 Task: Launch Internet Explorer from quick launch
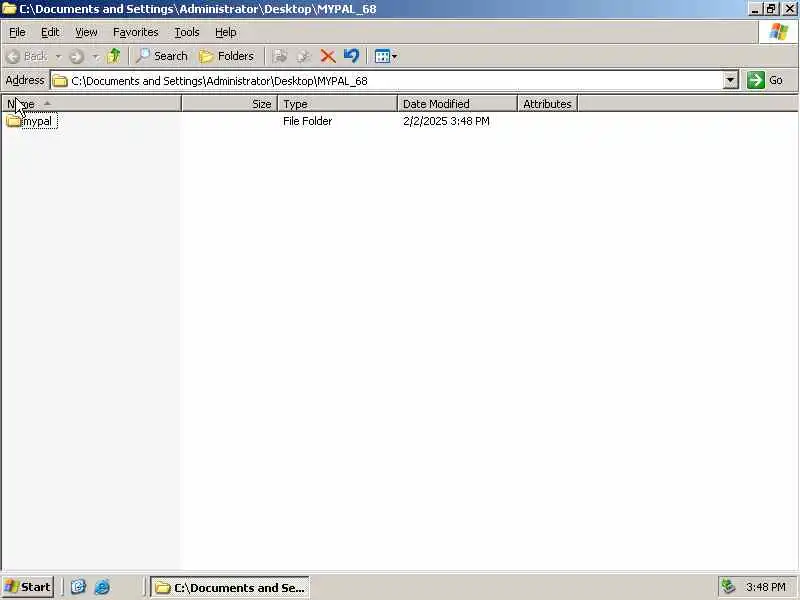(102, 587)
